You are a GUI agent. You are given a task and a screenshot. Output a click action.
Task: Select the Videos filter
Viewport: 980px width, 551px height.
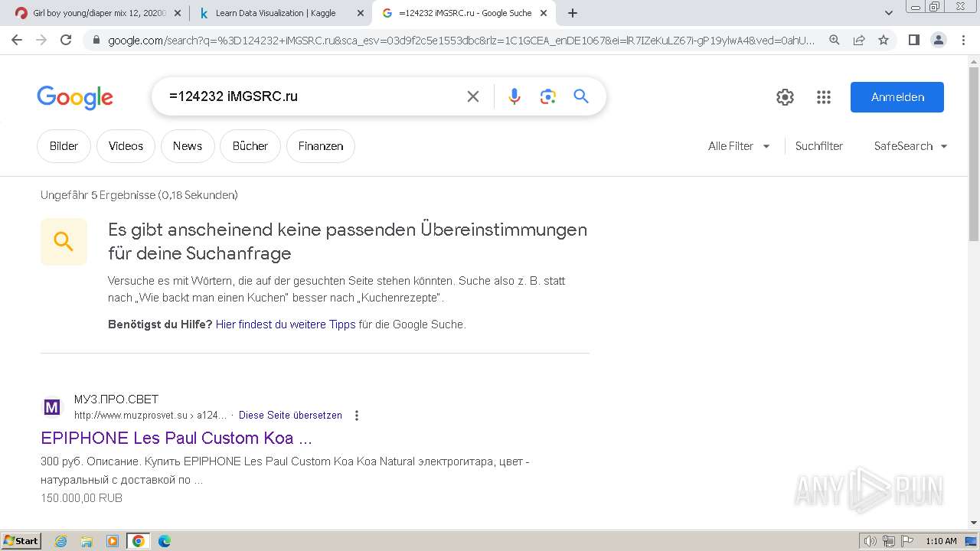[126, 146]
